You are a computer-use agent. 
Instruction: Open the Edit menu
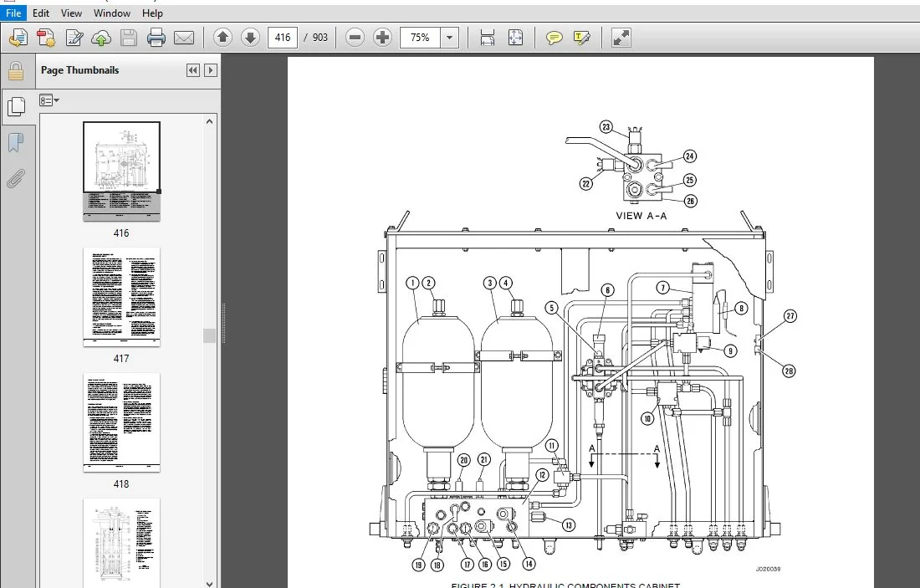tap(40, 13)
